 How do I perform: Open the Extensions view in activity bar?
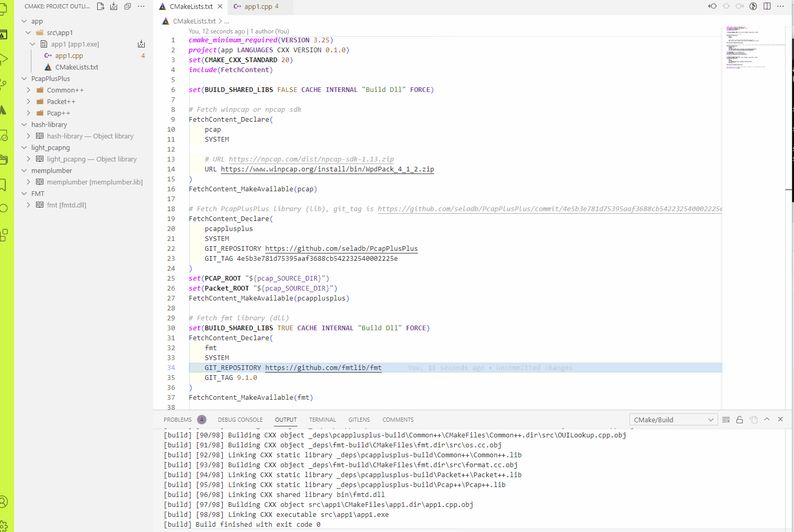[x=3, y=235]
